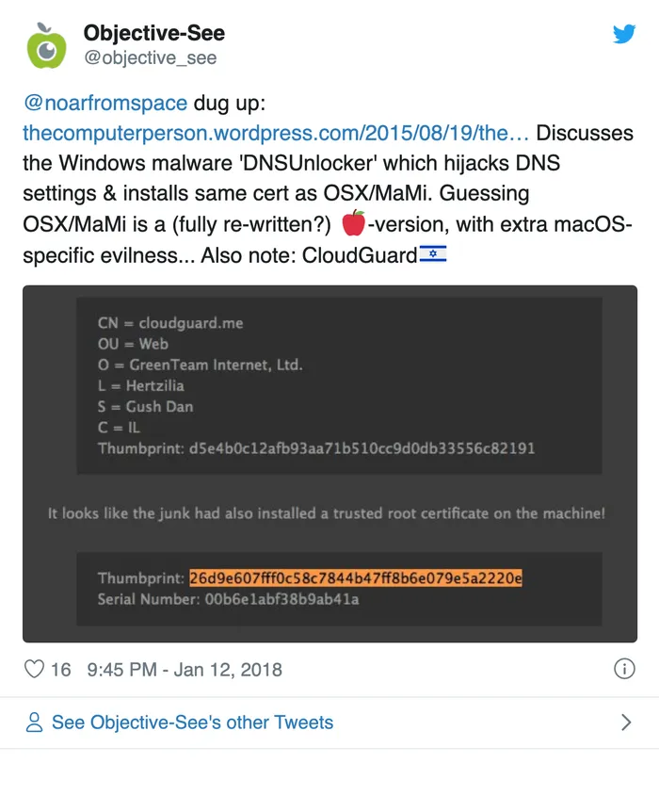Open the Objective-See profile name
The width and height of the screenshot is (659, 812).
pos(154,34)
